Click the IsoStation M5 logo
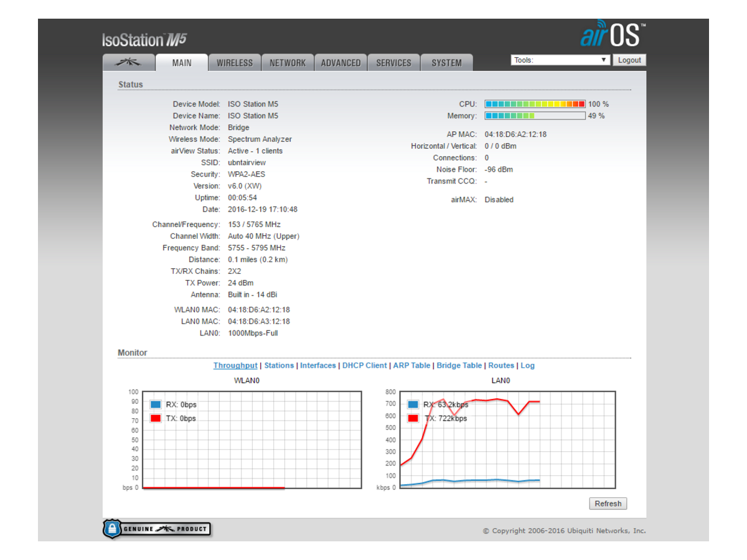 (144, 40)
